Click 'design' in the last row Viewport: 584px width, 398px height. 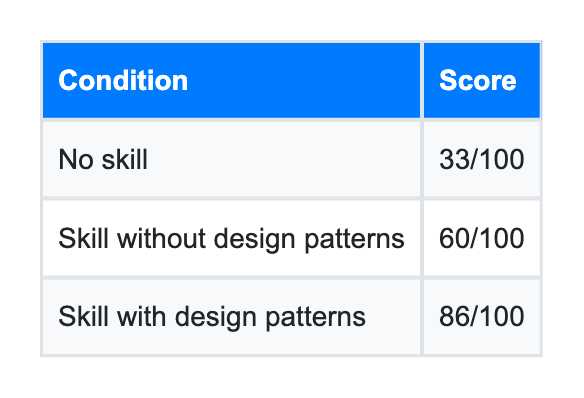216,319
